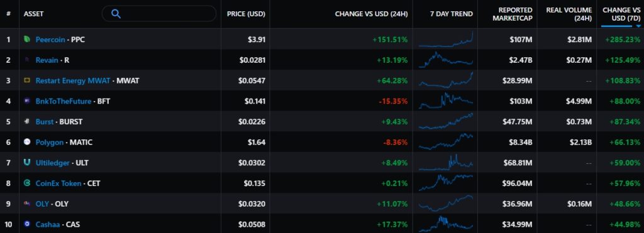Click Peercoin price $3.91
This screenshot has width=644, height=233.
257,40
